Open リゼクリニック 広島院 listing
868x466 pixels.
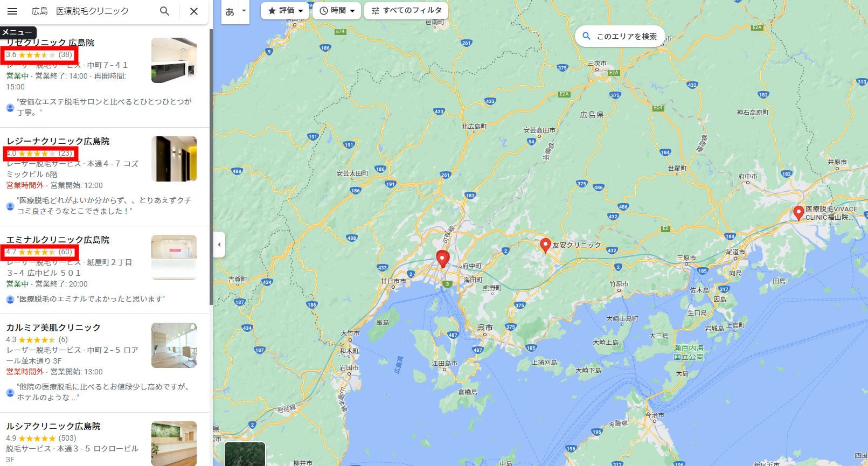50,43
